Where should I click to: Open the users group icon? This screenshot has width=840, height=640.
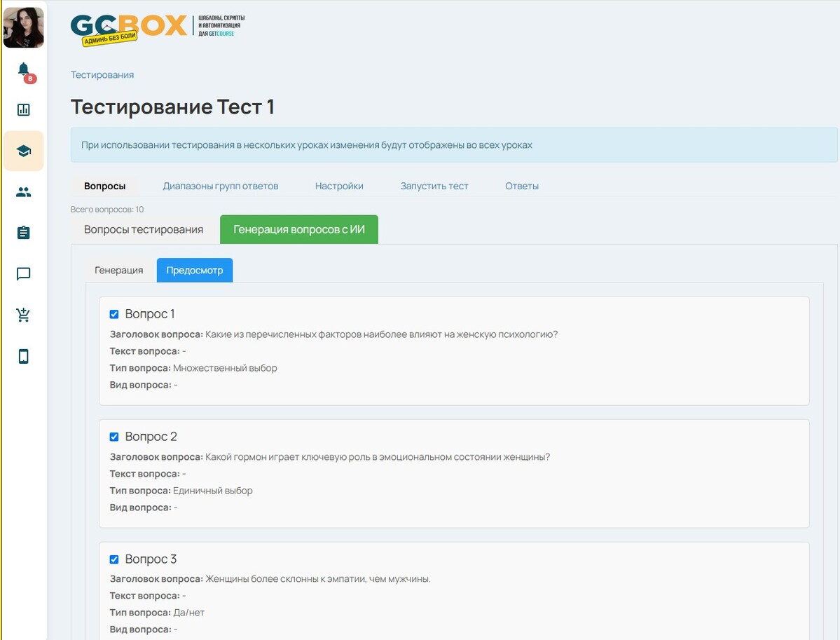pyautogui.click(x=23, y=192)
